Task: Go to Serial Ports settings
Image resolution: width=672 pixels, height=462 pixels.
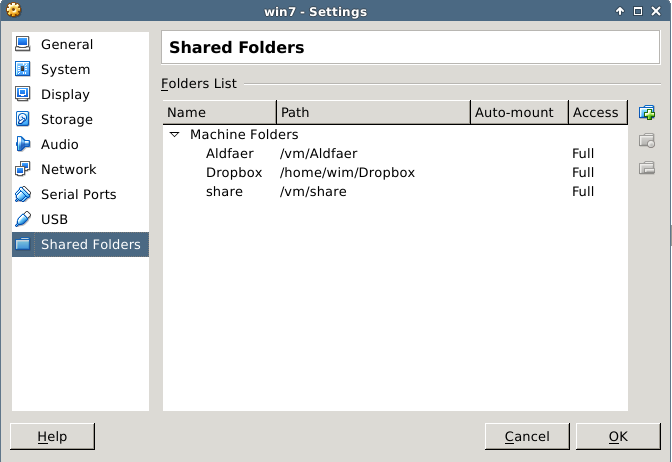Action: 78,194
